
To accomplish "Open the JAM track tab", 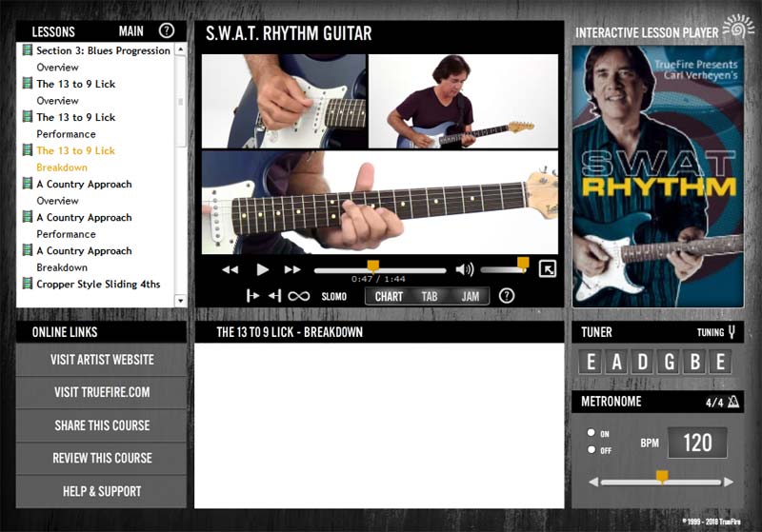I will point(470,297).
